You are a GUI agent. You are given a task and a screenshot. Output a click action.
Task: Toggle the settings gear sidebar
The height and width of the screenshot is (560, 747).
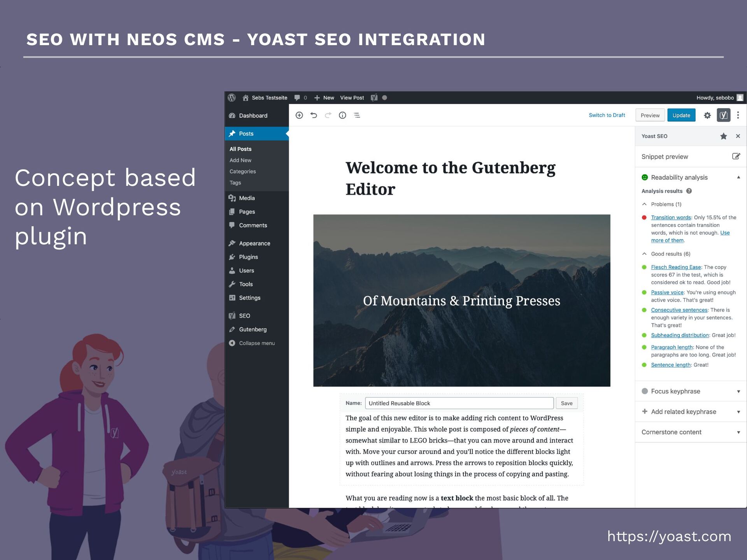[x=707, y=115]
